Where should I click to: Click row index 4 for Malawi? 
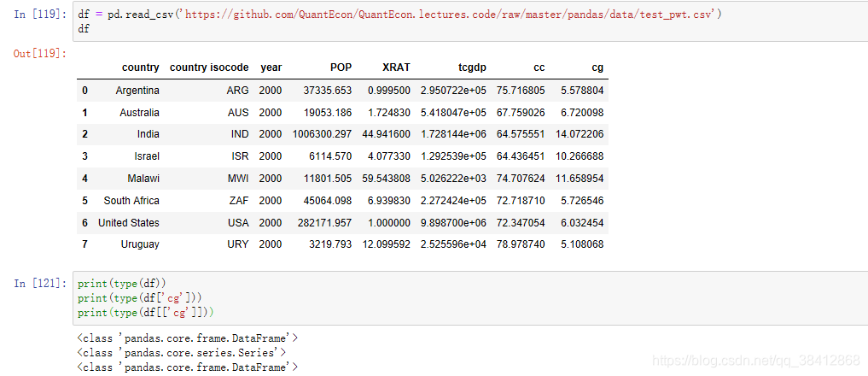pos(84,179)
